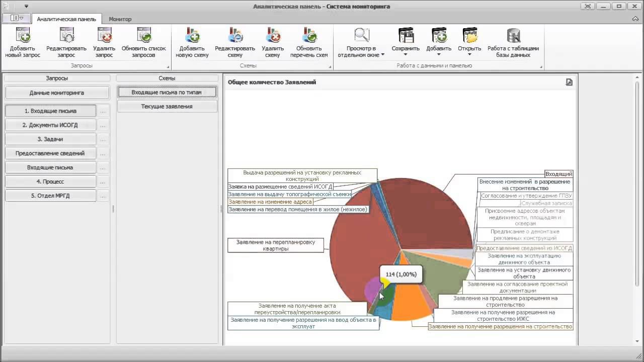Open the Редактировать схему tool
This screenshot has width=644, height=362.
235,35
